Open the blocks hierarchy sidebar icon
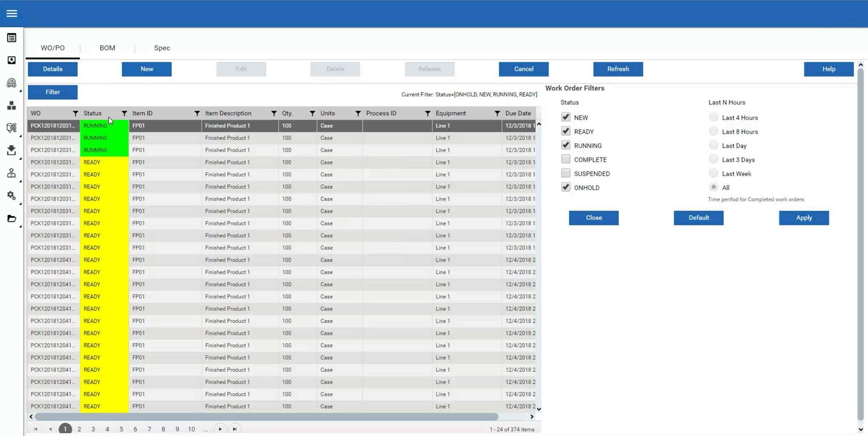Image resolution: width=868 pixels, height=436 pixels. click(x=11, y=106)
